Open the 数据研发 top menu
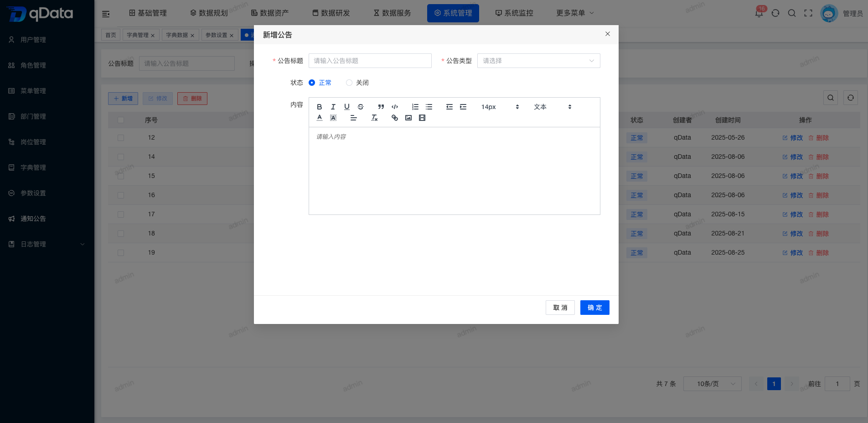 coord(331,13)
